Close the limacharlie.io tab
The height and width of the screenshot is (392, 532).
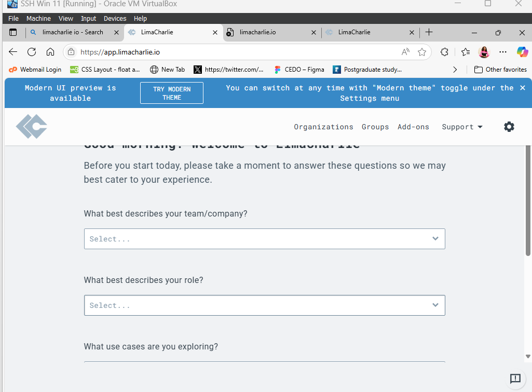click(x=313, y=33)
